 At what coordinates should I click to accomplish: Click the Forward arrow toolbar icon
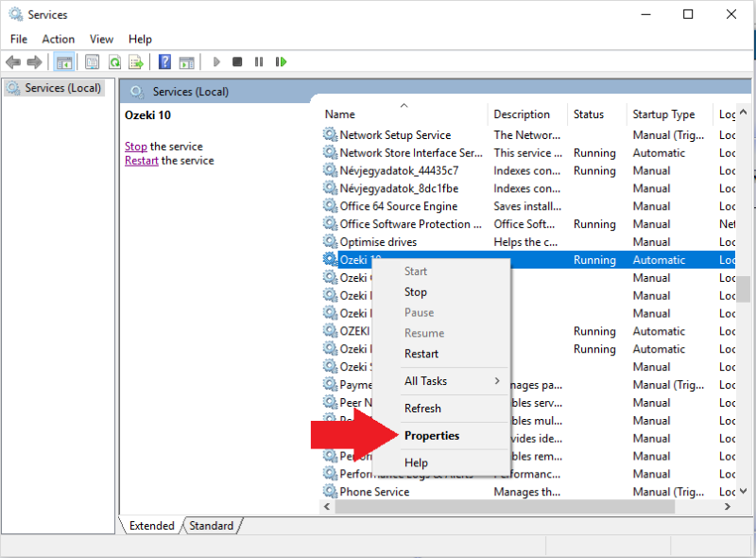coord(34,61)
